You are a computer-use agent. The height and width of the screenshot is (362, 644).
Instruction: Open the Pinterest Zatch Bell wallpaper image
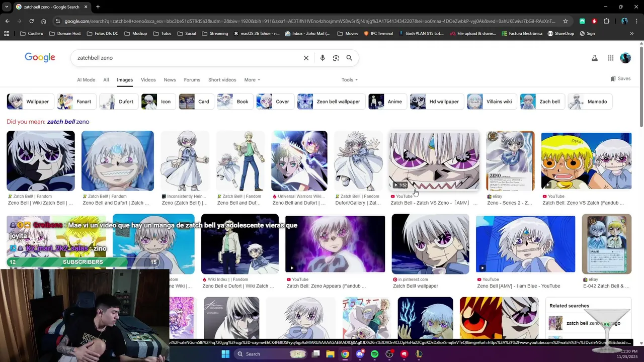pos(430,244)
